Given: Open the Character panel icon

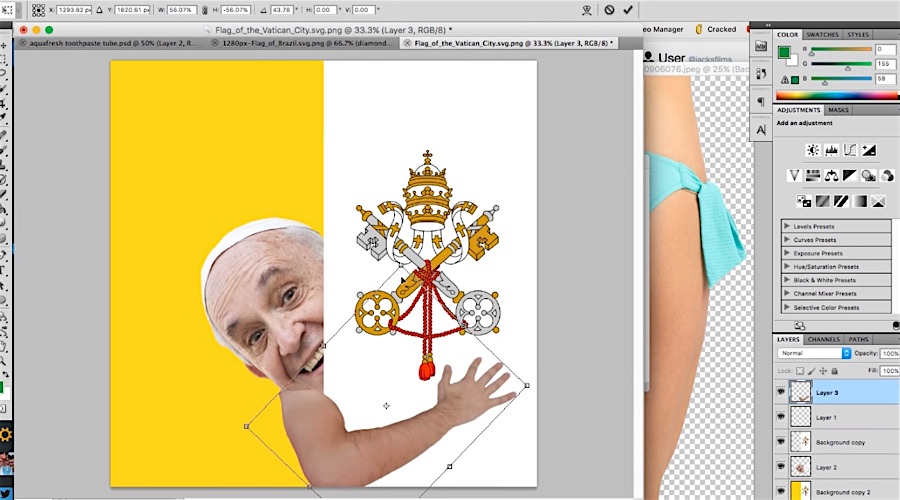Looking at the screenshot, I should click(761, 130).
